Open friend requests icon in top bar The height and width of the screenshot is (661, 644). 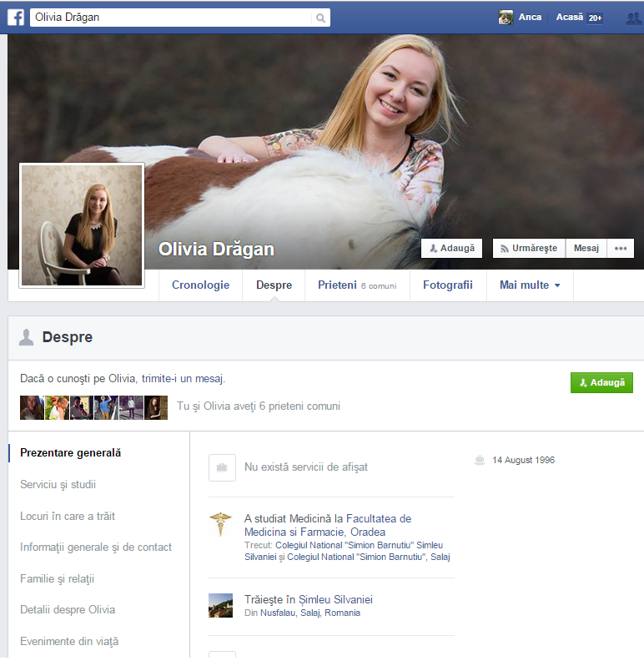[x=632, y=18]
